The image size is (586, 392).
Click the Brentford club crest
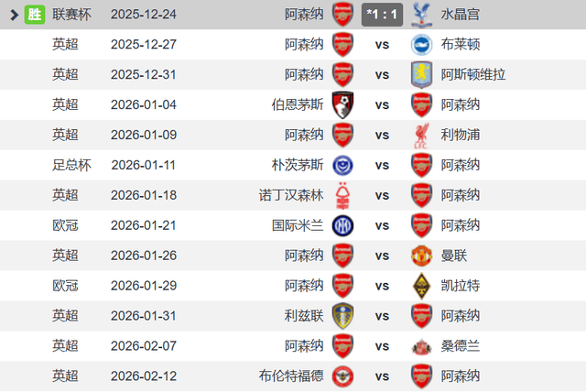coord(342,376)
